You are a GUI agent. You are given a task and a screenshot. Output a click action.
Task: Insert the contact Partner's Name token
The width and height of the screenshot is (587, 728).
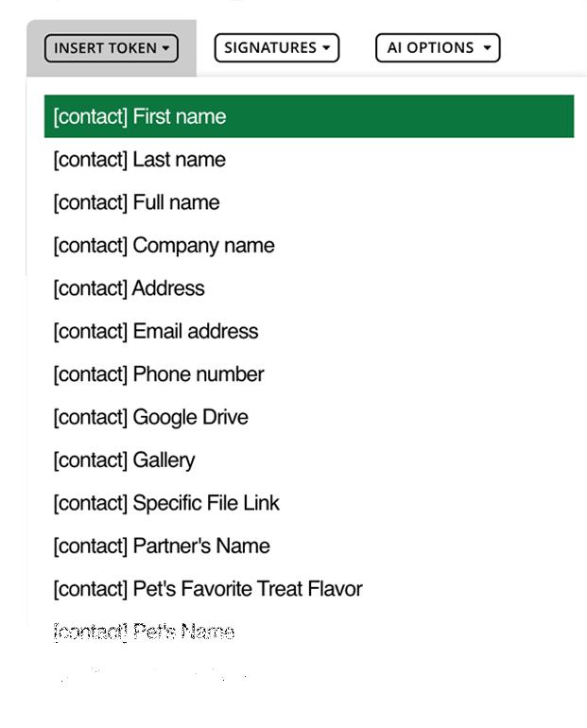(x=162, y=546)
